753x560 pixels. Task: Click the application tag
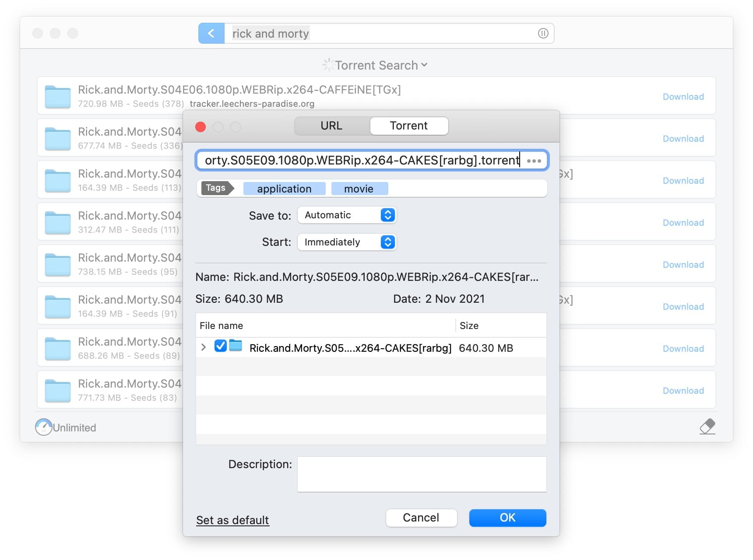click(284, 189)
